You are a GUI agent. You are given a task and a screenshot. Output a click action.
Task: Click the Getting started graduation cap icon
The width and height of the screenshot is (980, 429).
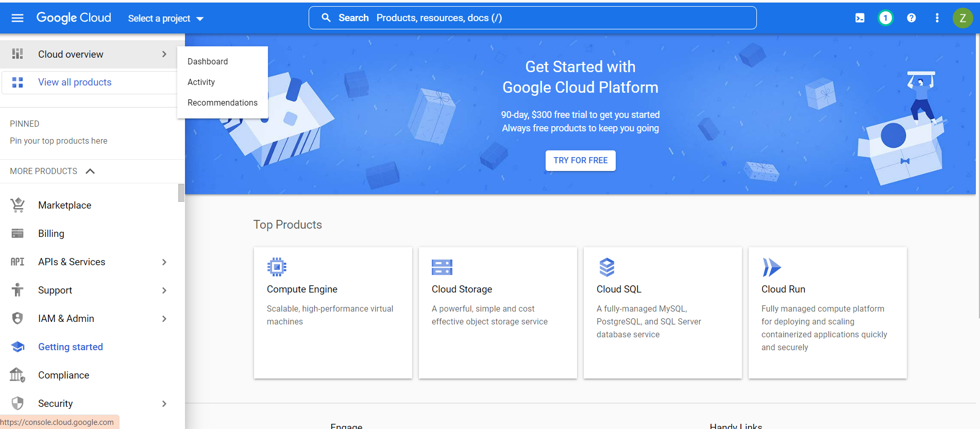[18, 347]
